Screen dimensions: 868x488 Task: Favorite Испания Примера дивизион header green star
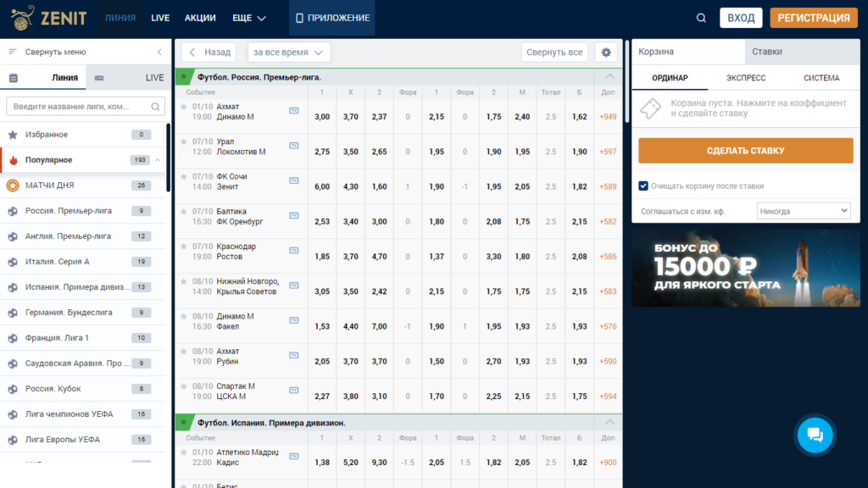coord(184,423)
